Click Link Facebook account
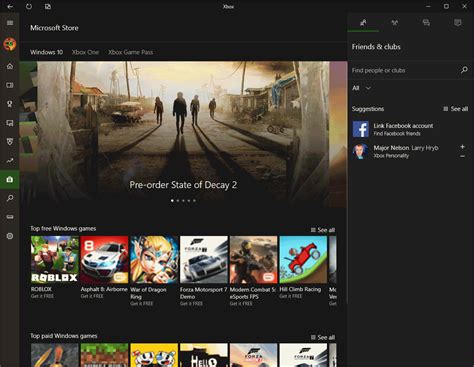The image size is (474, 367). 403,126
